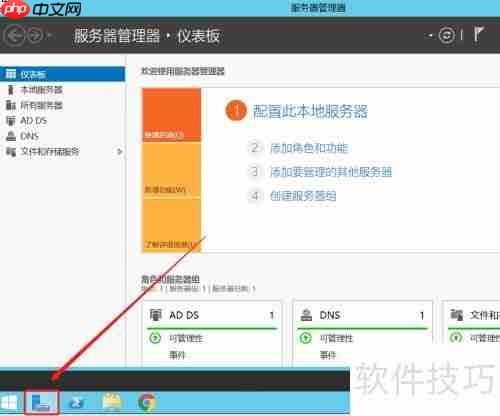The width and height of the screenshot is (500, 416).
Task: Open the Windows Start button
Action: click(9, 403)
